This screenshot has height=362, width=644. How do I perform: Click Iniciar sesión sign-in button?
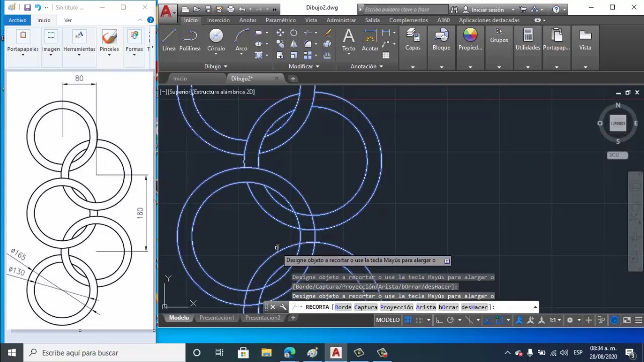488,10
